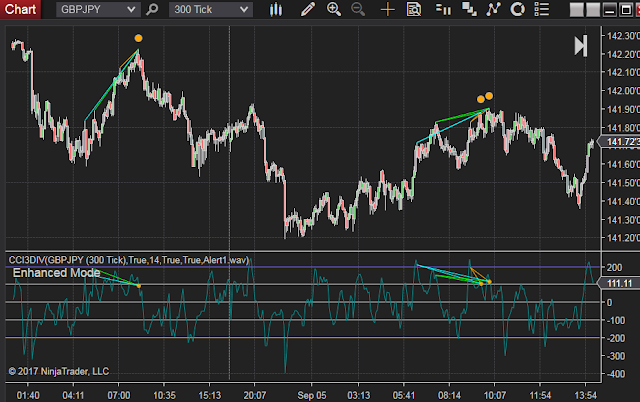Click the 20:07 time axis label
640x402 pixels.
click(255, 395)
